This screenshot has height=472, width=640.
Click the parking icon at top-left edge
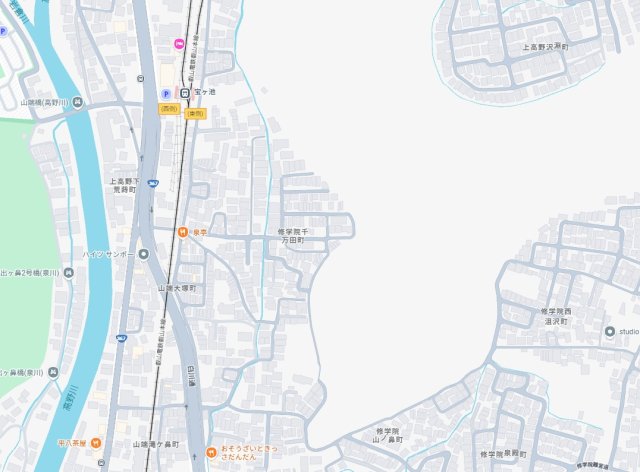3,31
